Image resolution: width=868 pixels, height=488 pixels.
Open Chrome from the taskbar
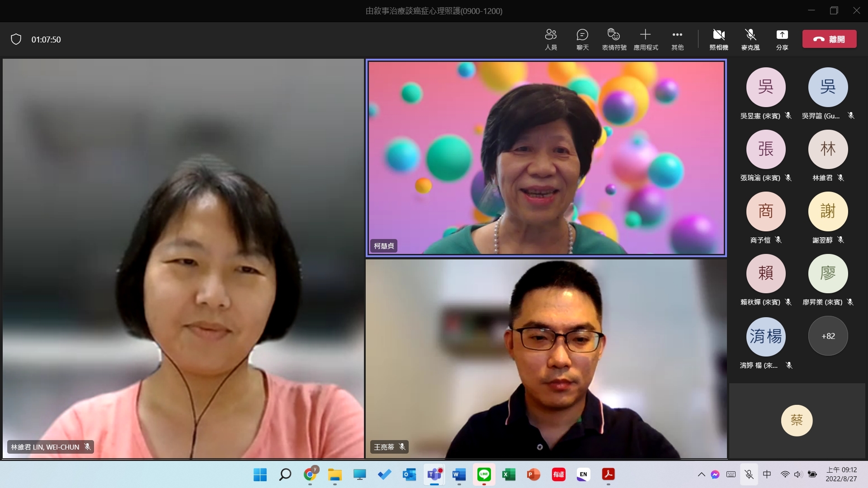310,474
